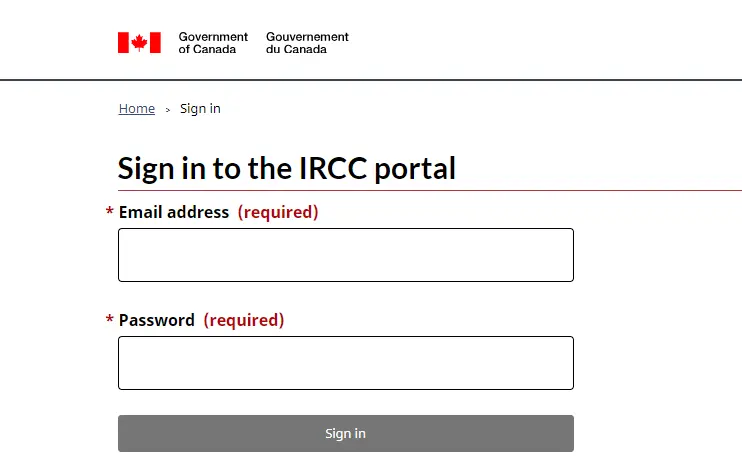Image resolution: width=742 pixels, height=473 pixels.
Task: Click the breadcrumb arrow separator after Home
Action: click(x=168, y=109)
